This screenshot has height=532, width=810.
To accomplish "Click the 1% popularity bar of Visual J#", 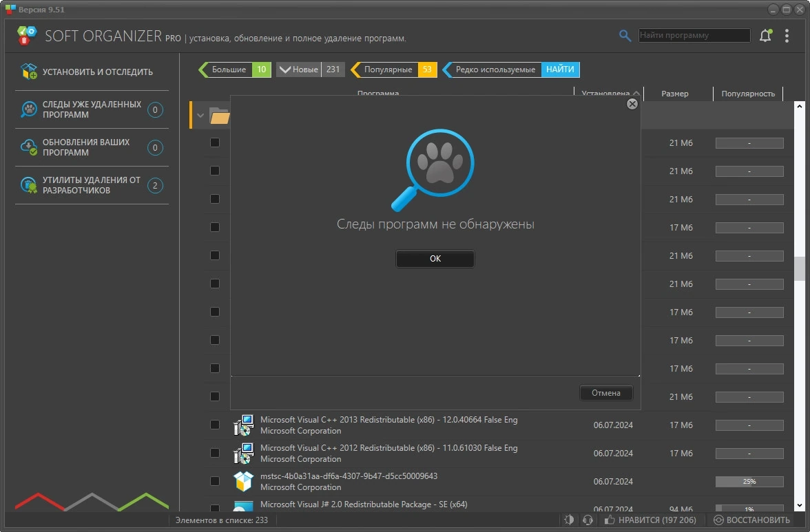I will pyautogui.click(x=749, y=509).
